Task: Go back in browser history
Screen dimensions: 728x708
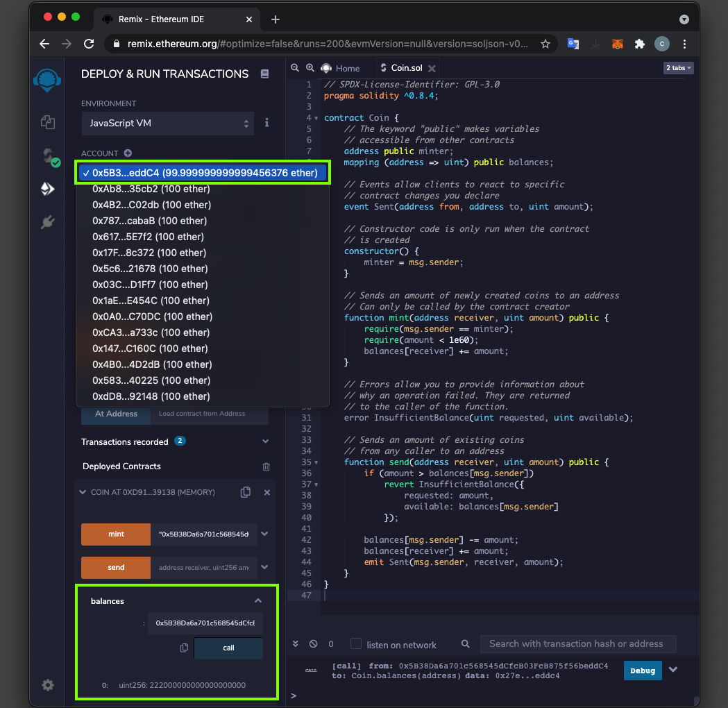Action: [x=44, y=44]
